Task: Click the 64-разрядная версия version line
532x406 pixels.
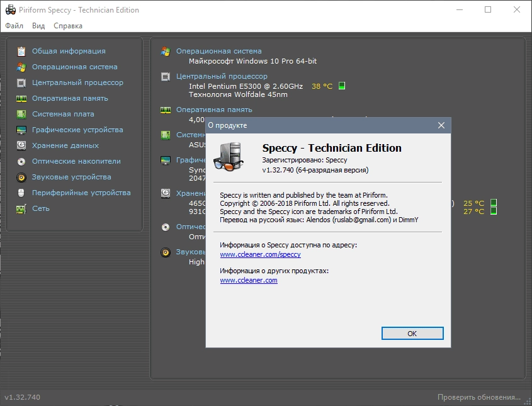Action: point(315,170)
